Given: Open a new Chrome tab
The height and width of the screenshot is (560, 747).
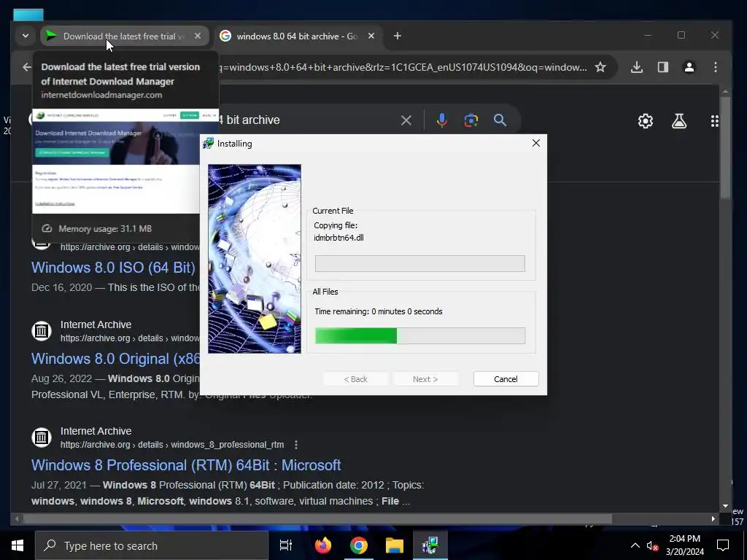Looking at the screenshot, I should tap(398, 36).
